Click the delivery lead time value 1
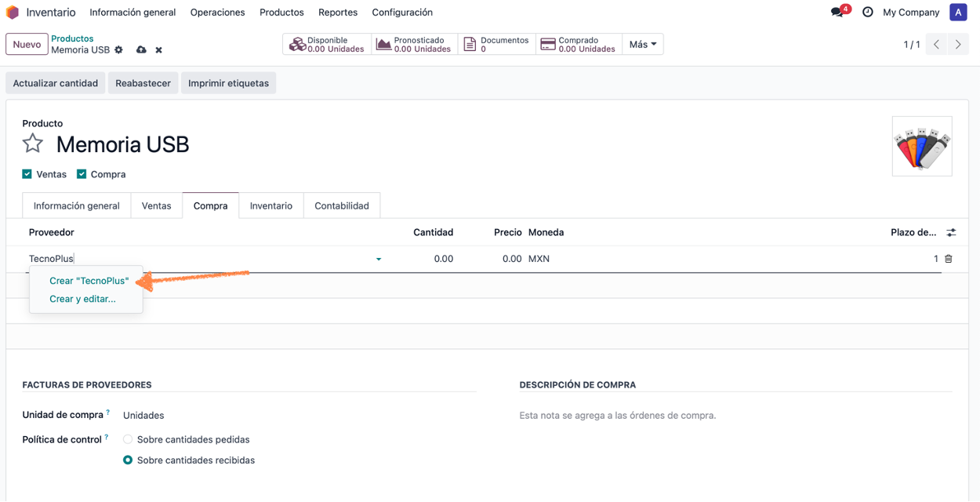Screen dimensions: 980x502 point(935,259)
